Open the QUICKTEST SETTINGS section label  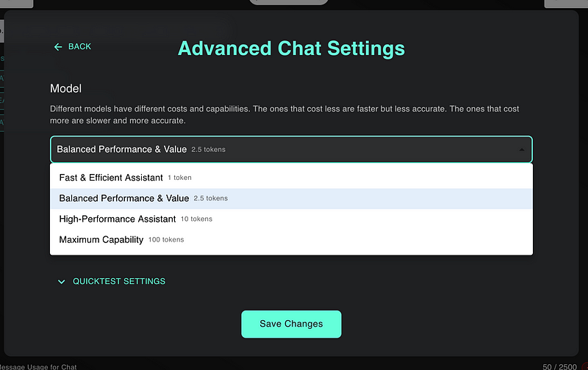coord(119,281)
